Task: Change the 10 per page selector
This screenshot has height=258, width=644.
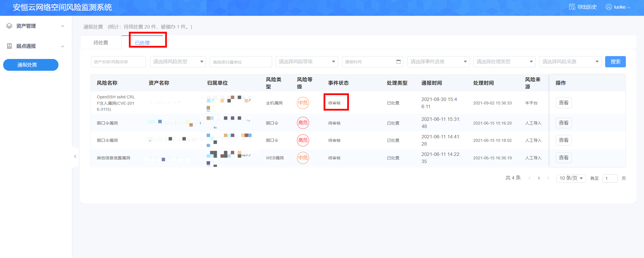Action: coord(571,178)
